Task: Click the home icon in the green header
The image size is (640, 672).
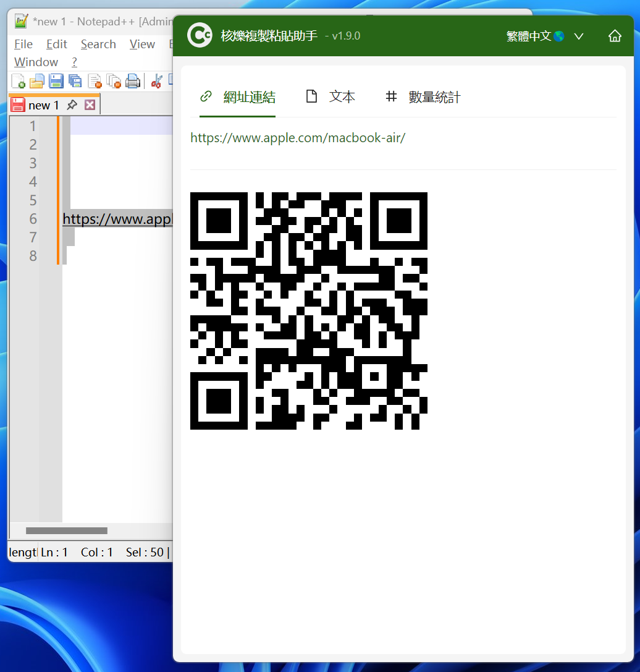Action: point(615,36)
